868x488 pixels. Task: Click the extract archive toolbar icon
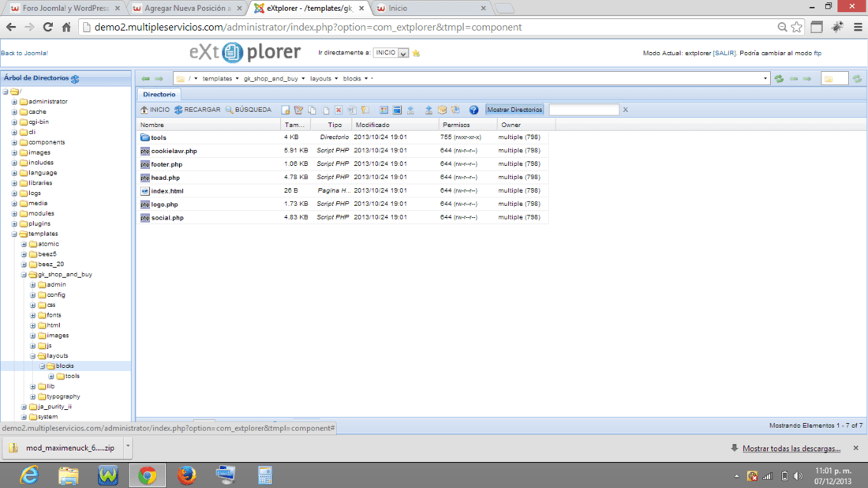pos(455,110)
